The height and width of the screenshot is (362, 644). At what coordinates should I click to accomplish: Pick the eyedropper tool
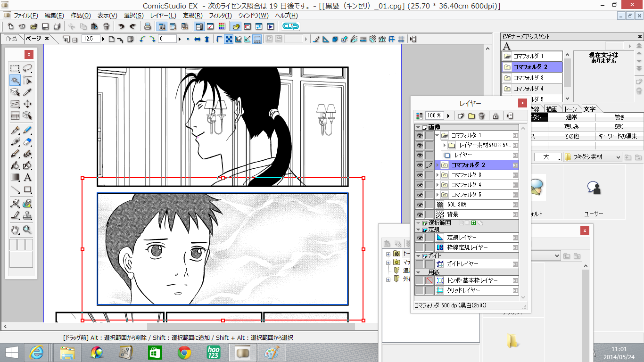point(27,92)
